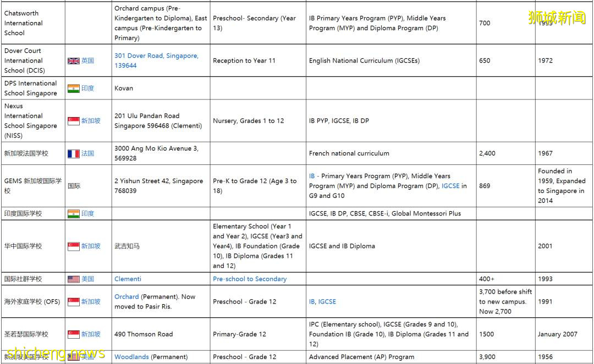
Task: Open the Pre-school to Secondary link
Action: point(250,279)
